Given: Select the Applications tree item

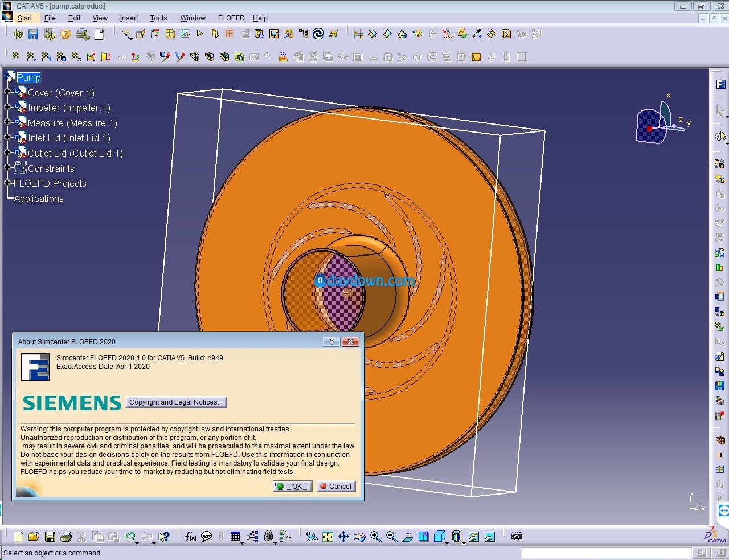Looking at the screenshot, I should pos(39,199).
